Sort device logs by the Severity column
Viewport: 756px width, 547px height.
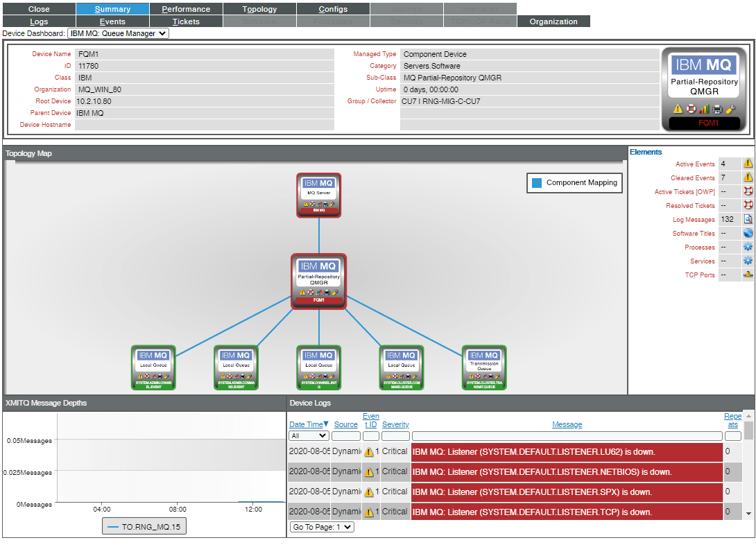pos(395,424)
